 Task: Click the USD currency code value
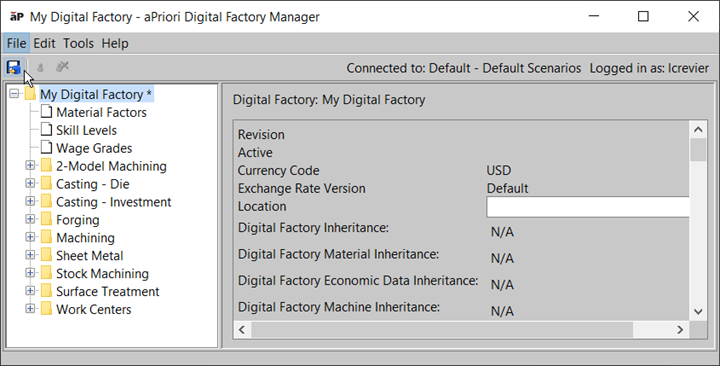click(x=499, y=170)
